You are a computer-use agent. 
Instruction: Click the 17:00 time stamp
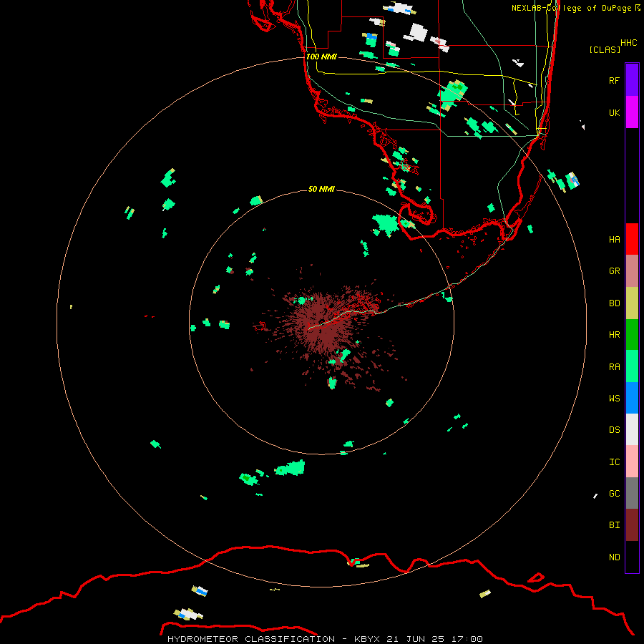(467, 639)
